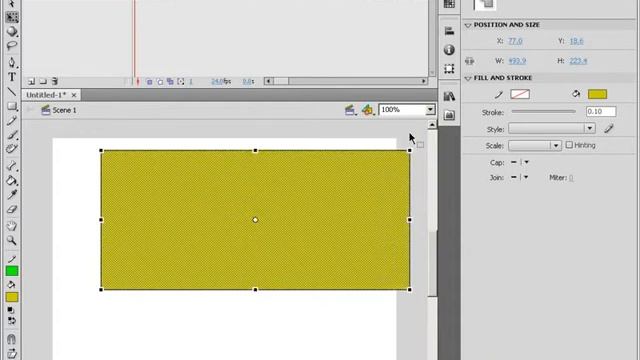Screen dimensions: 640x360
Task: Open the Motion Presets panel icon
Action: tap(449, 115)
